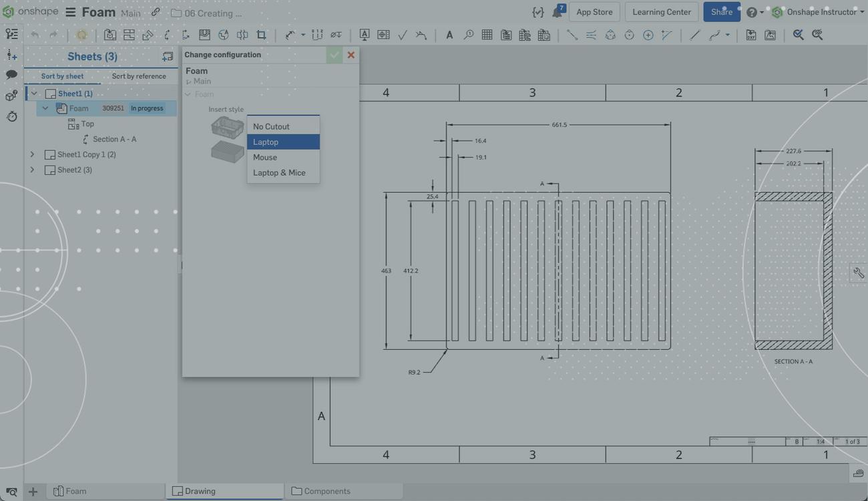Collapse the Foam drawing in the sheets tree
The height and width of the screenshot is (501, 868).
pos(44,107)
